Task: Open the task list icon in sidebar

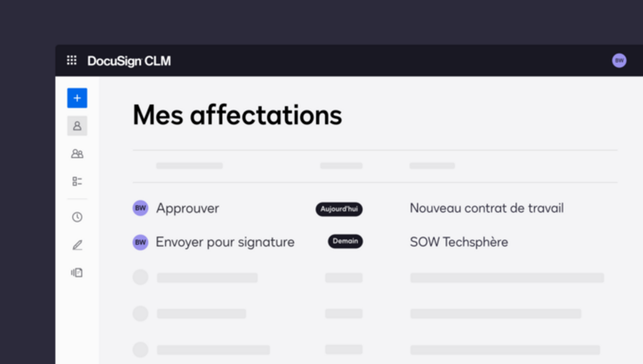Action: point(77,182)
